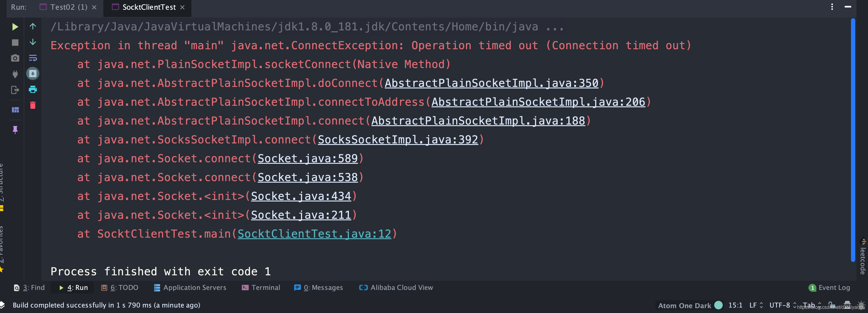Click the Exit icon in run toolbar

[x=15, y=90]
